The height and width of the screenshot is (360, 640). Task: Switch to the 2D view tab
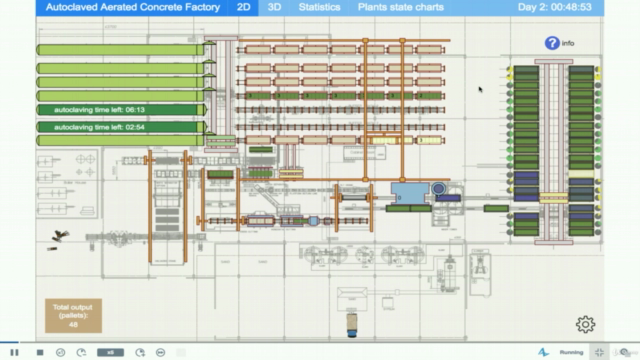tap(243, 7)
